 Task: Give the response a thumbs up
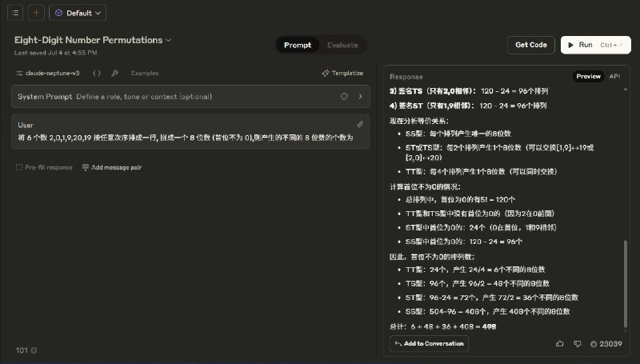[x=559, y=343]
